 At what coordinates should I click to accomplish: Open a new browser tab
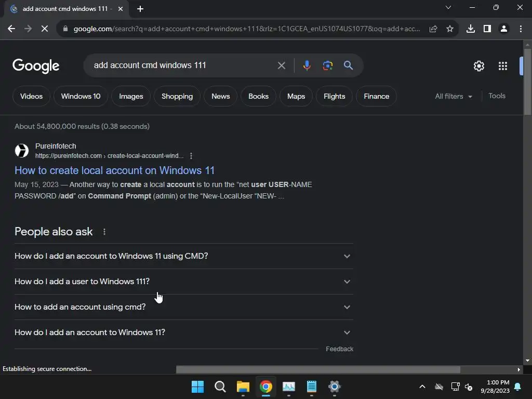click(x=140, y=9)
